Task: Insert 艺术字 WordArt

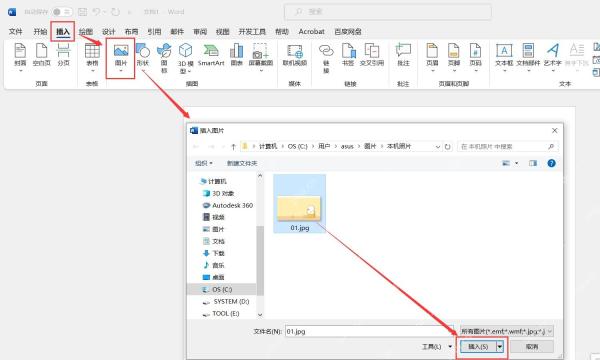Action: pos(553,57)
